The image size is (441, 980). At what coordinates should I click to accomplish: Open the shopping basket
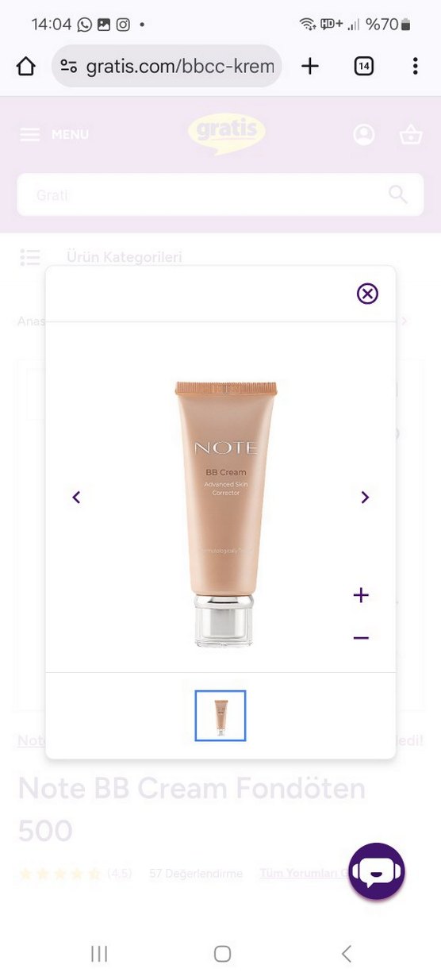pos(411,135)
